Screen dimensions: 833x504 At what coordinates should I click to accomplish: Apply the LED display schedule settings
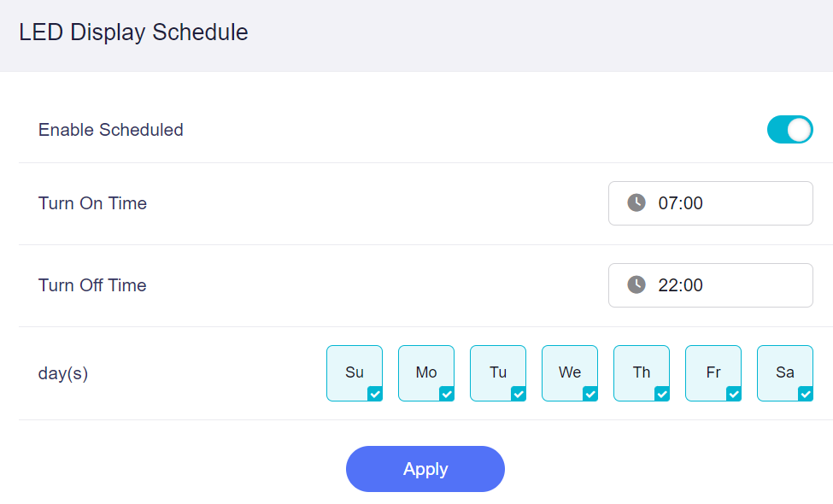(x=425, y=468)
